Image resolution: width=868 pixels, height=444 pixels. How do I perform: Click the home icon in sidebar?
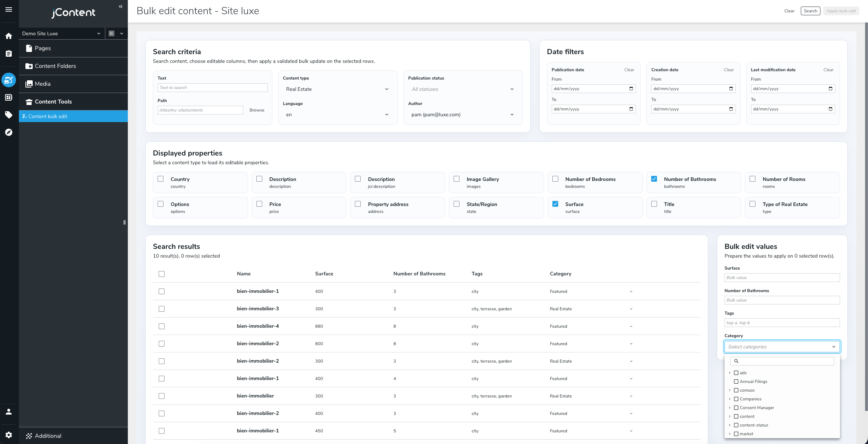(9, 36)
